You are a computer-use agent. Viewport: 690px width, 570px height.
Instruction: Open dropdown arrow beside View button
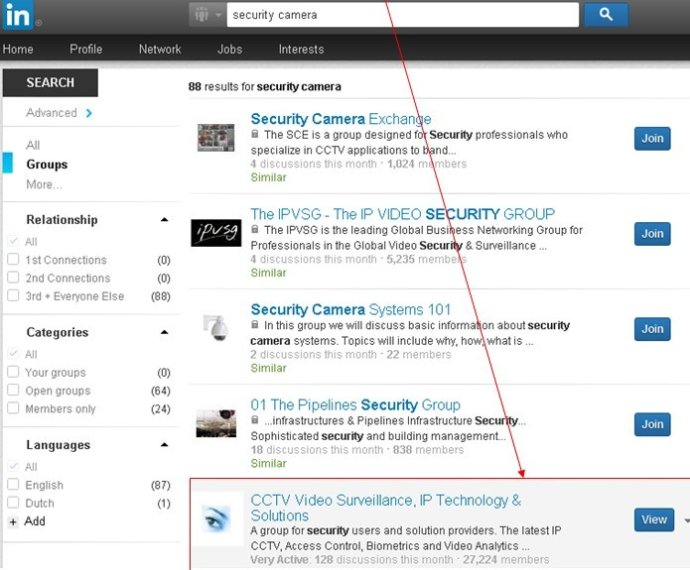[x=685, y=520]
